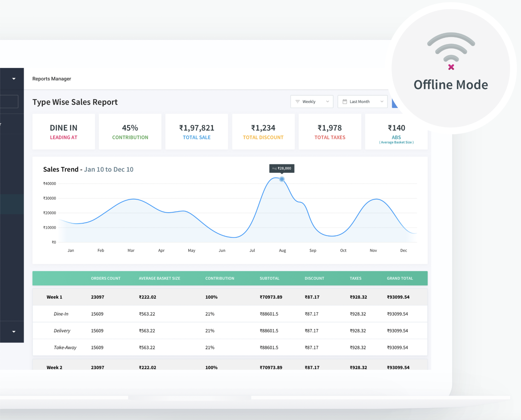Open the calendar icon beside Last Month
Viewport: 521px width, 420px height.
(344, 101)
